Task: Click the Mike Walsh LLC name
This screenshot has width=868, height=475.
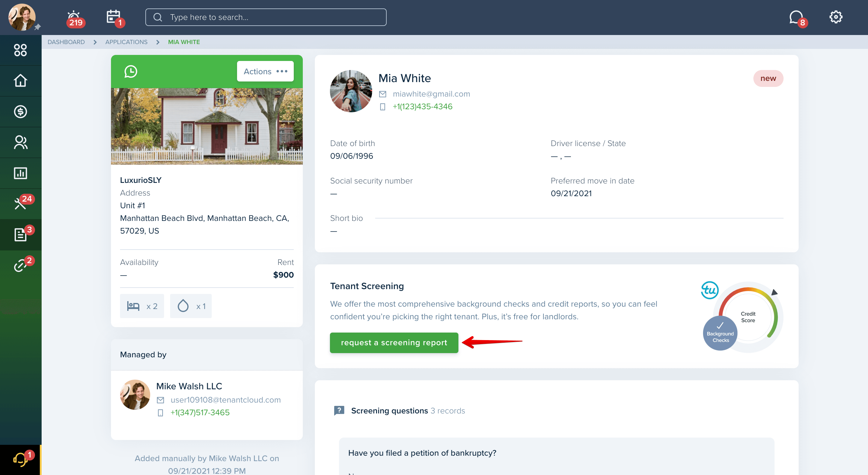Action: click(189, 387)
